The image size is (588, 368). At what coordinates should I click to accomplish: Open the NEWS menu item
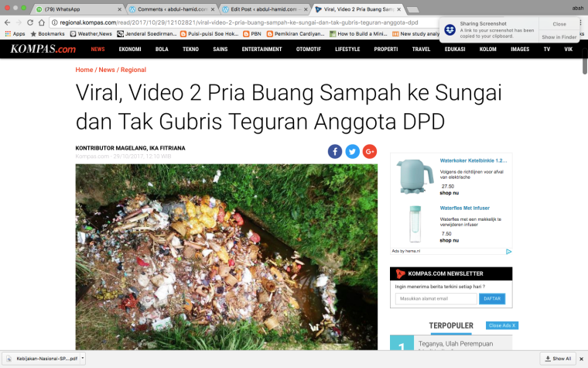coord(98,49)
